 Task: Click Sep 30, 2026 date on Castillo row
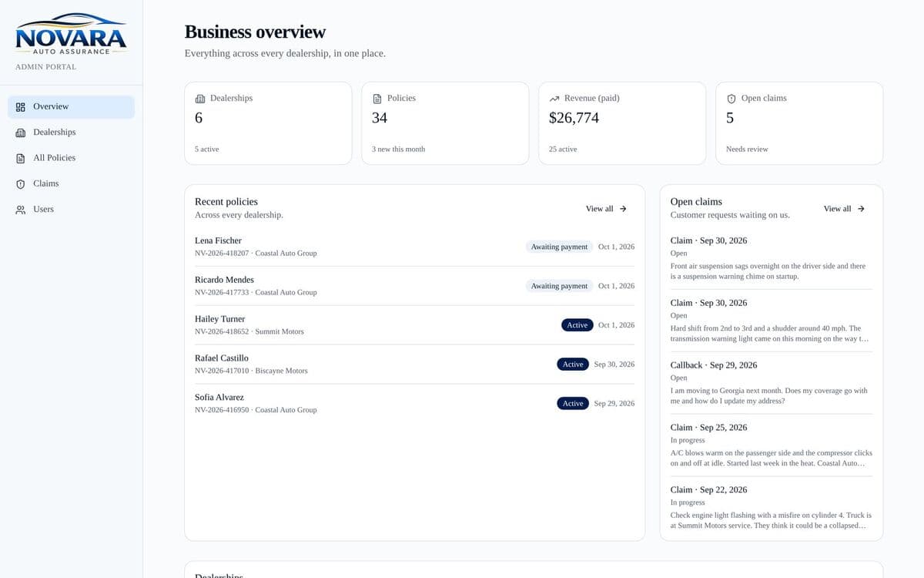coord(614,365)
